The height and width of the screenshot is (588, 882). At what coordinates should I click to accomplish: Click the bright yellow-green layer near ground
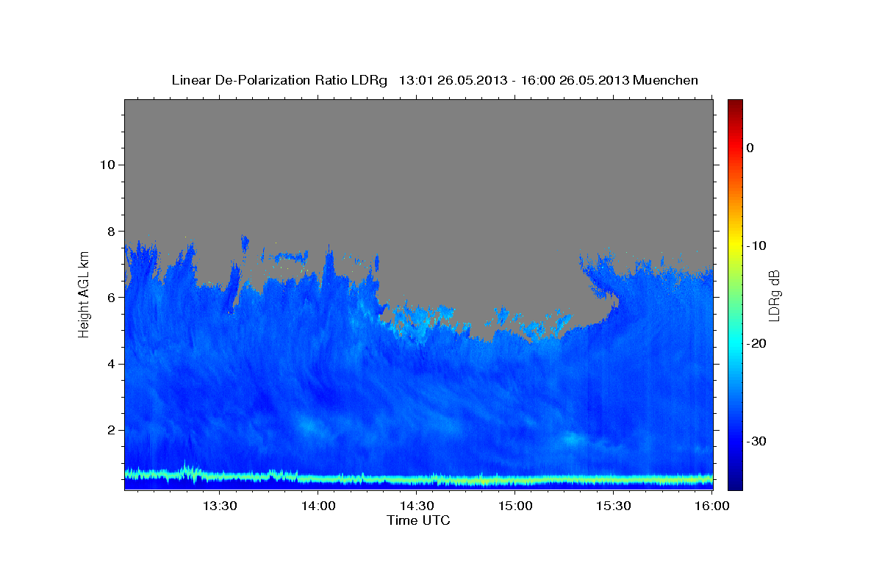(x=418, y=479)
